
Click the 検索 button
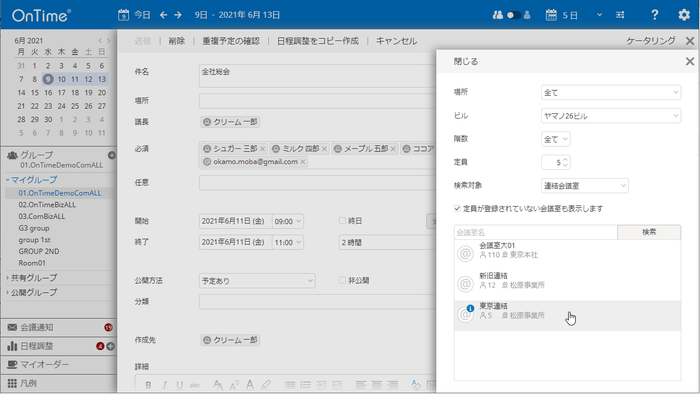pyautogui.click(x=649, y=232)
